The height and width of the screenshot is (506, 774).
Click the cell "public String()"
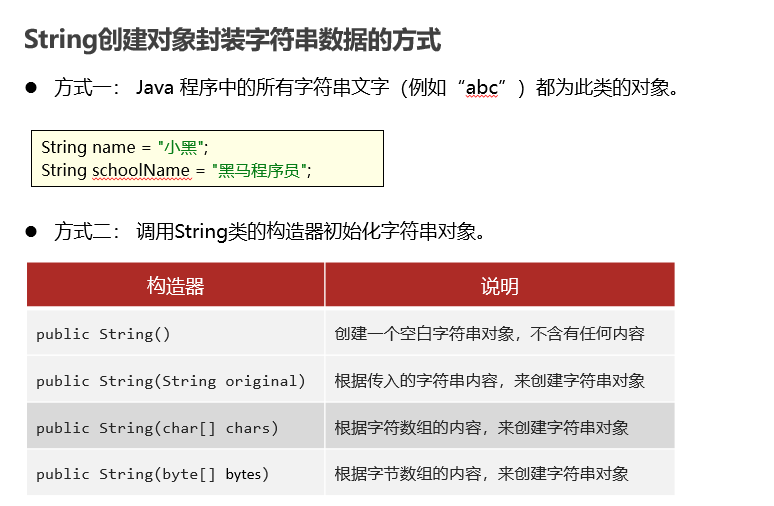(x=176, y=333)
